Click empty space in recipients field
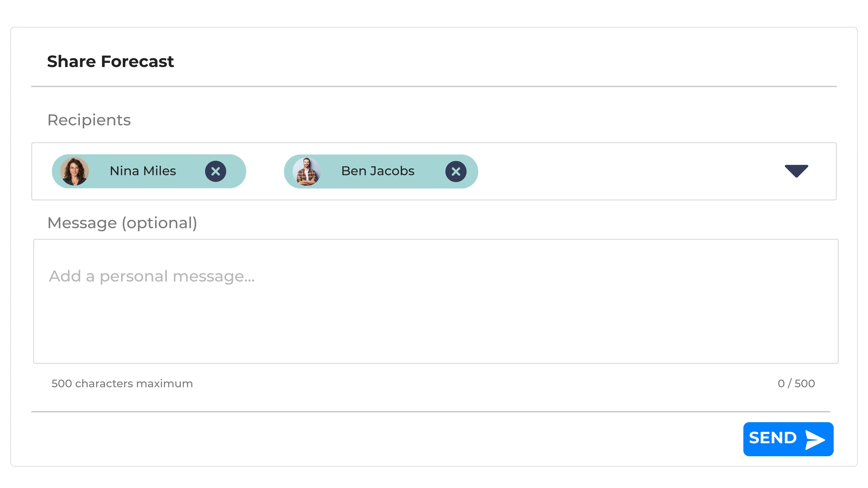 tap(623, 171)
